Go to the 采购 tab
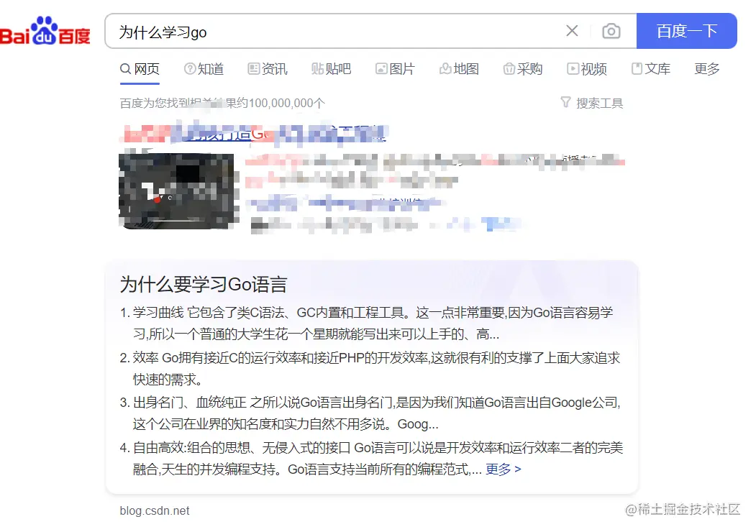 coord(523,69)
